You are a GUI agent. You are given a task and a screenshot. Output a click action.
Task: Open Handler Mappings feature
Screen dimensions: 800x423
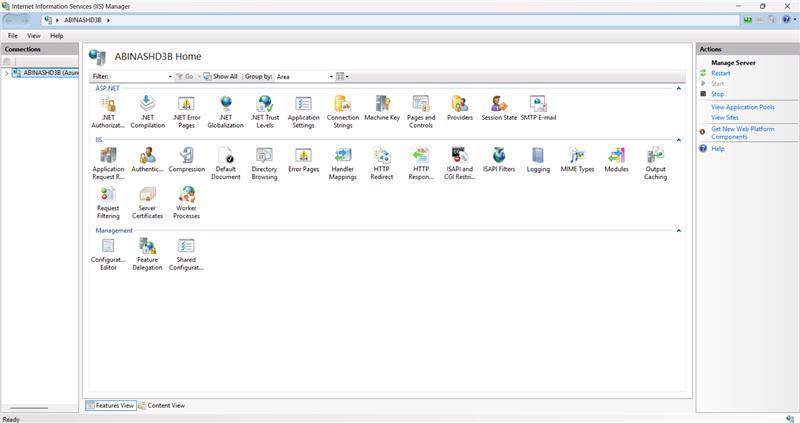[x=343, y=163]
